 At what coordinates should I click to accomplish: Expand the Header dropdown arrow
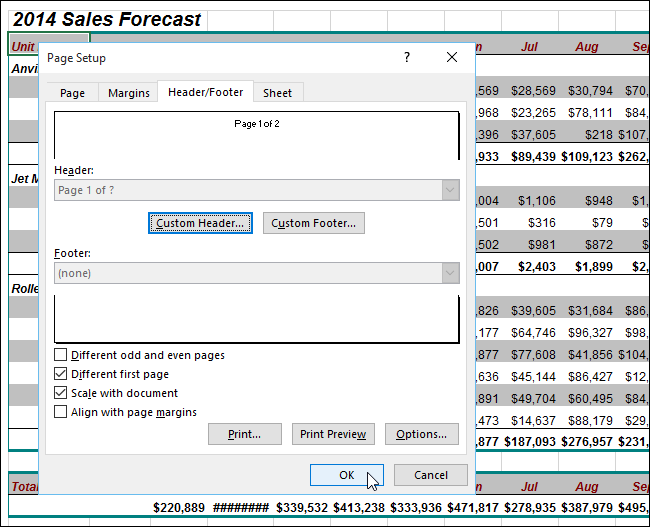[450, 190]
